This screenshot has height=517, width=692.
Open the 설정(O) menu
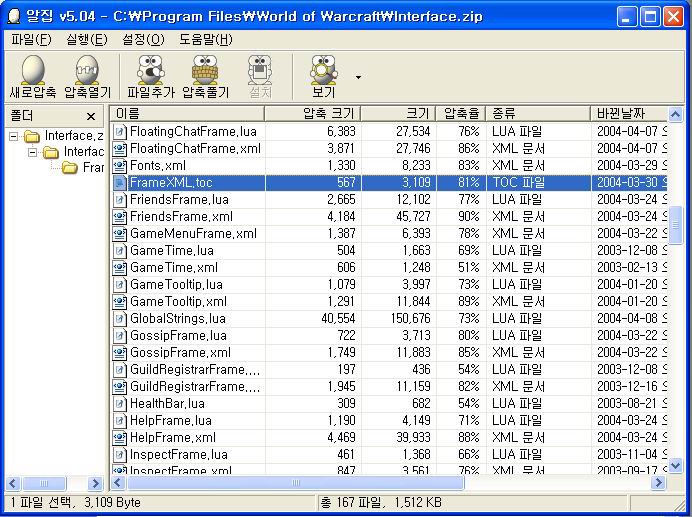click(143, 39)
